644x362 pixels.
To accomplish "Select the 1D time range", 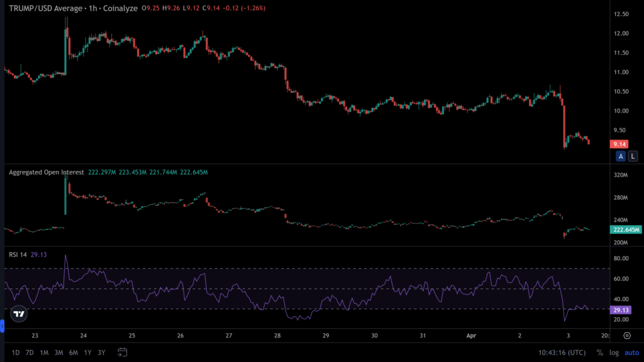I will 16,353.
